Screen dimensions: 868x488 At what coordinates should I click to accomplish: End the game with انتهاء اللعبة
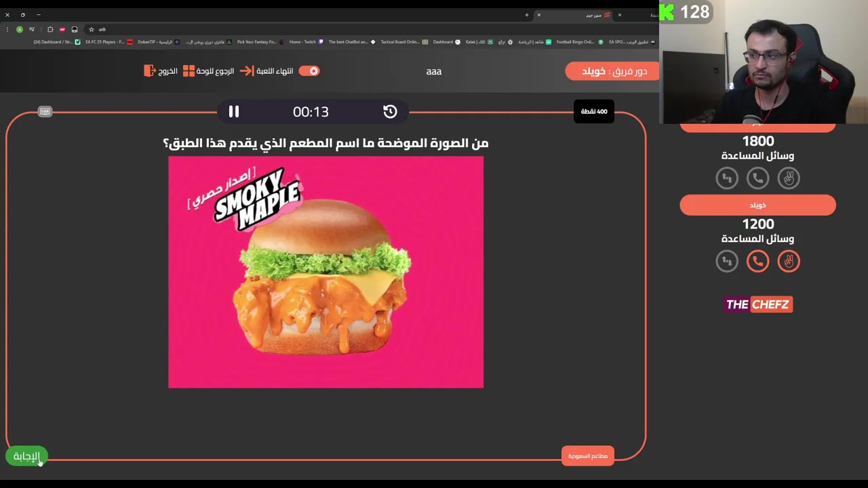click(267, 71)
